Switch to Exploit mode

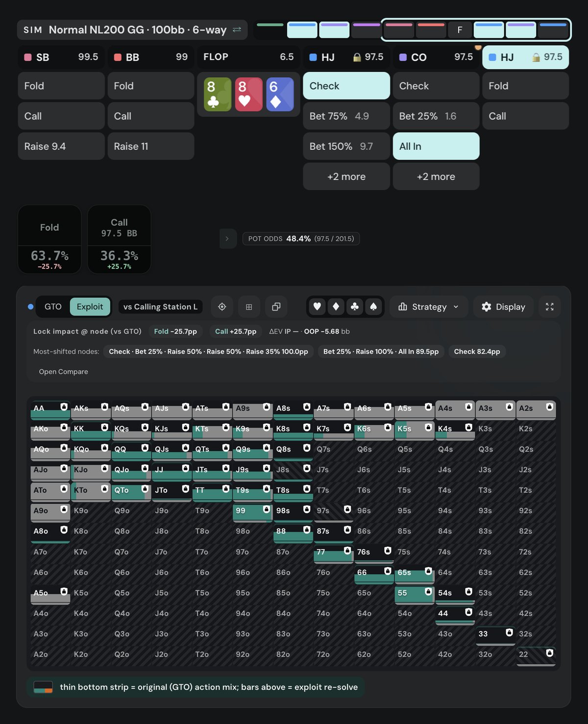pyautogui.click(x=90, y=307)
